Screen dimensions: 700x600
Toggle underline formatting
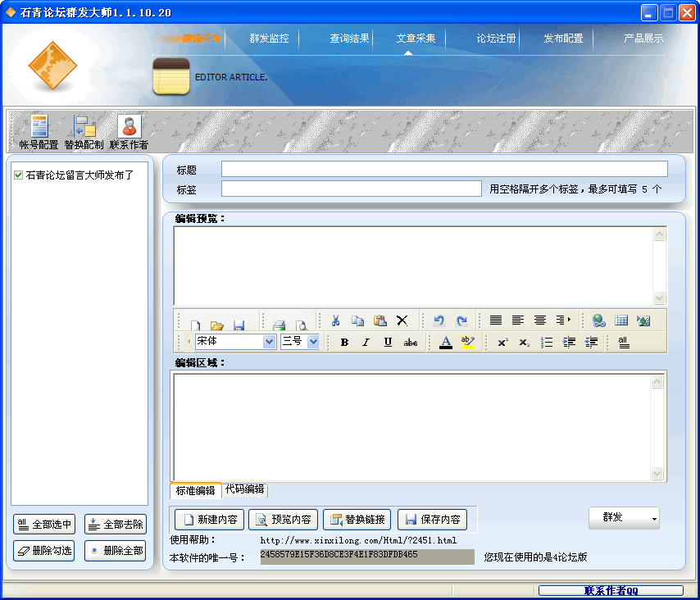click(386, 342)
